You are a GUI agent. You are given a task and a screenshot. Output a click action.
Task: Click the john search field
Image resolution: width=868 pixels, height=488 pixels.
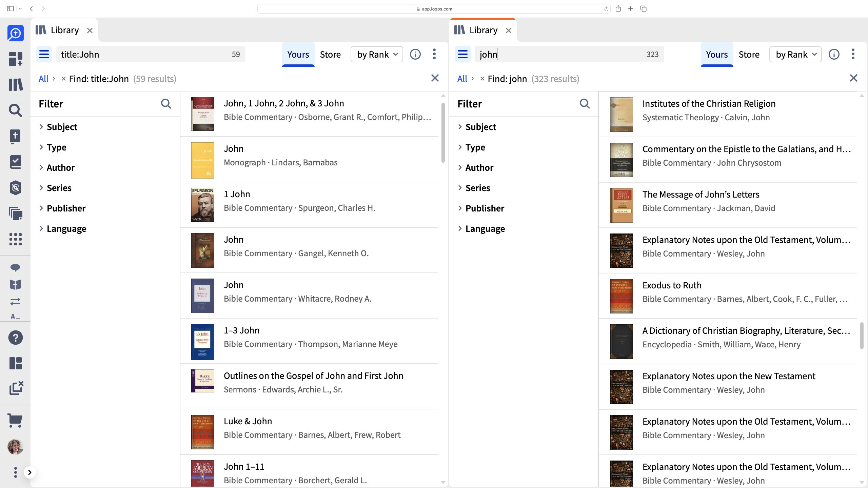click(x=570, y=54)
